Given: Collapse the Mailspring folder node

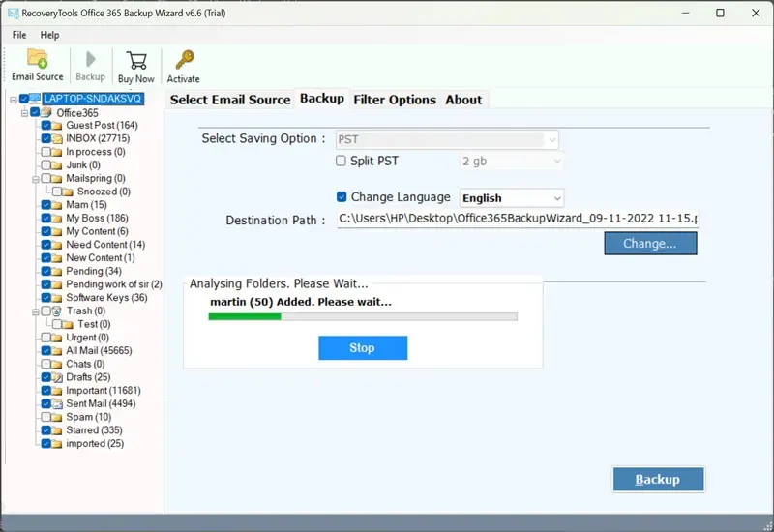Looking at the screenshot, I should coord(34,178).
